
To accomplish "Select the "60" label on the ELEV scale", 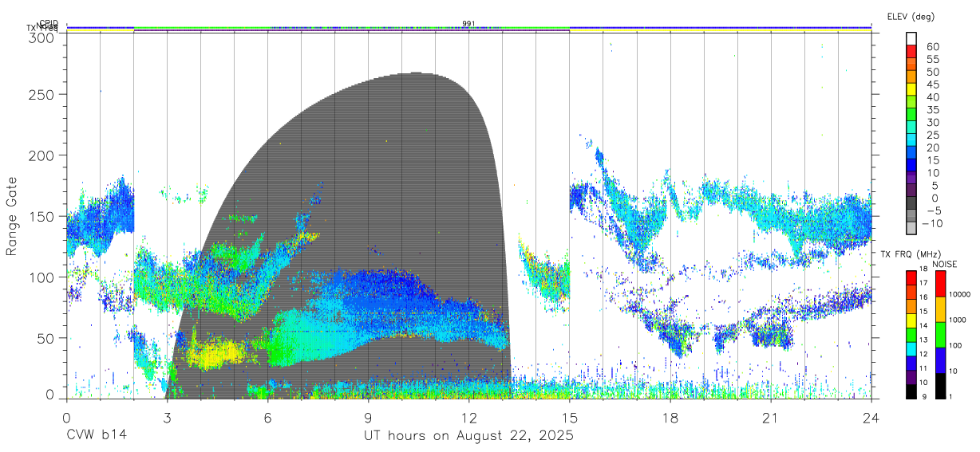I will [933, 46].
